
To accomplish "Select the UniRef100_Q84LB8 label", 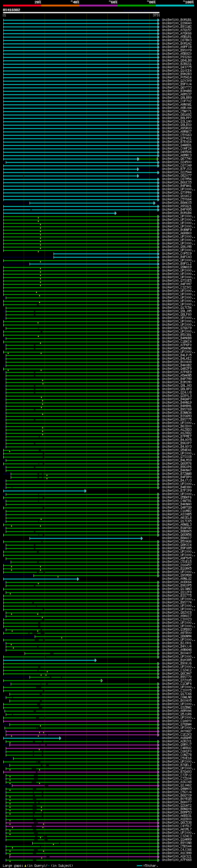I will click(176, 61).
